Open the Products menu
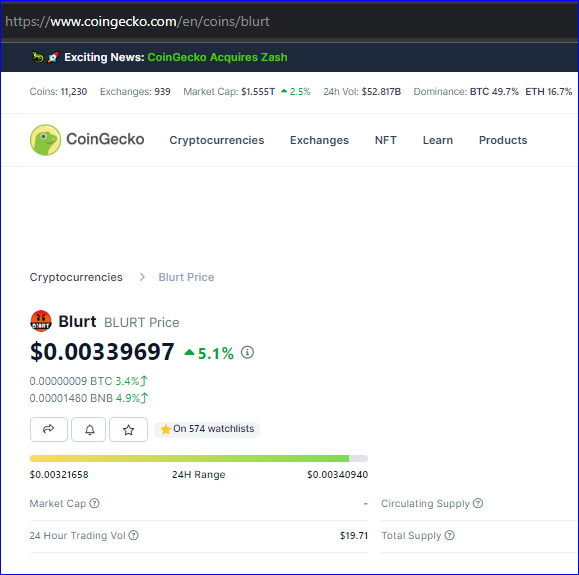The height and width of the screenshot is (575, 579). [503, 140]
